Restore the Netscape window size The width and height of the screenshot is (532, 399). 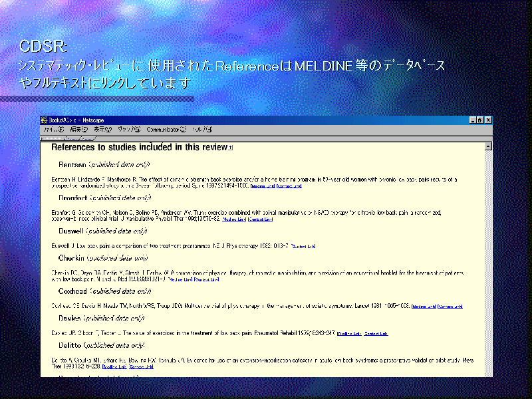pos(479,120)
